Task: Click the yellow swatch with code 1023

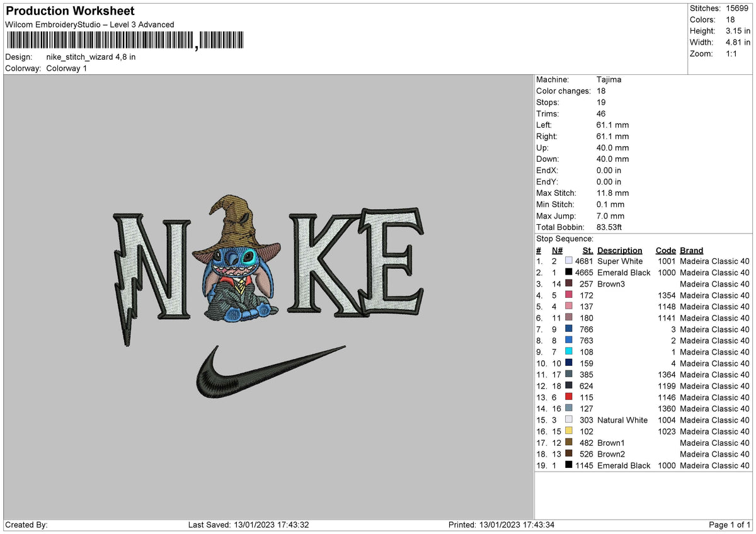Action: (569, 431)
